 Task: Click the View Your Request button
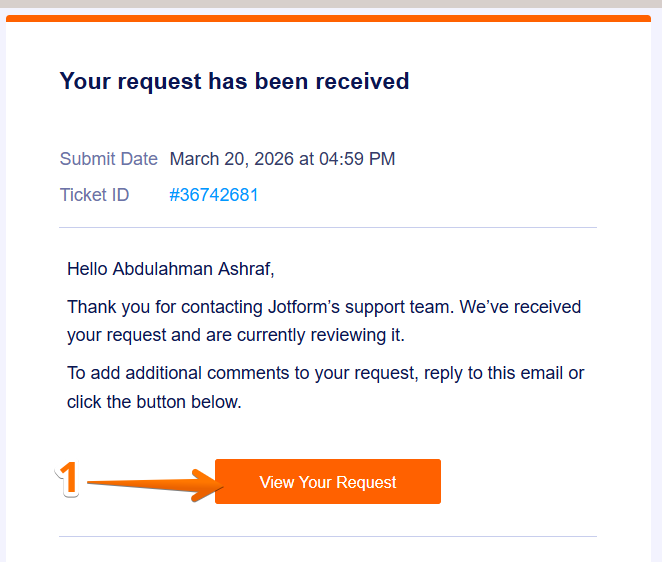(x=328, y=482)
